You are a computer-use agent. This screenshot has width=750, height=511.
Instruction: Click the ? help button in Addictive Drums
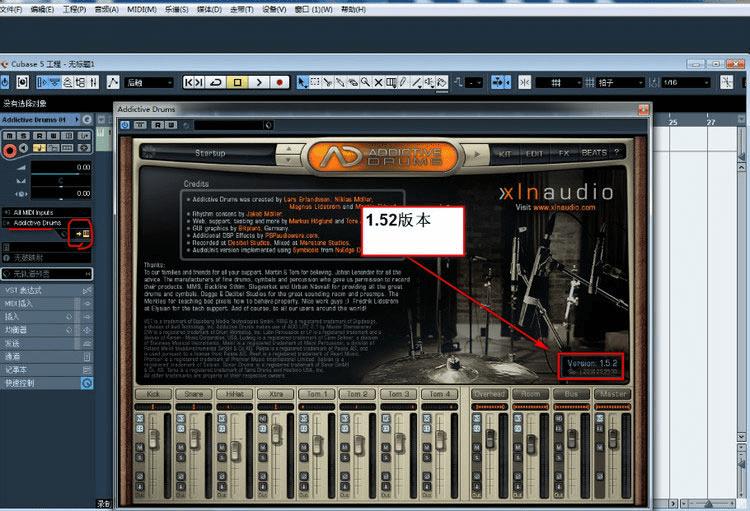pyautogui.click(x=617, y=153)
